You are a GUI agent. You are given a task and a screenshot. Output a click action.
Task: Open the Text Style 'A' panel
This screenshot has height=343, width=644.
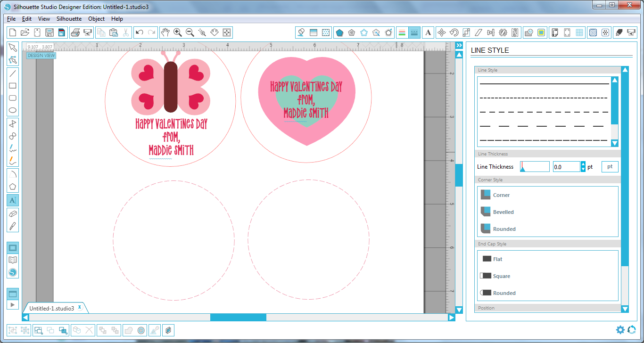pos(428,33)
